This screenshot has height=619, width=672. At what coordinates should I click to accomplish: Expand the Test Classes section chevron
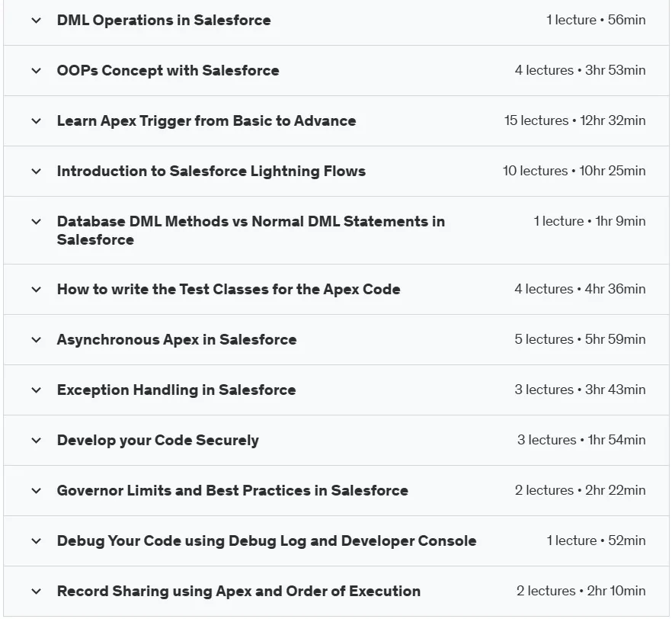[37, 290]
